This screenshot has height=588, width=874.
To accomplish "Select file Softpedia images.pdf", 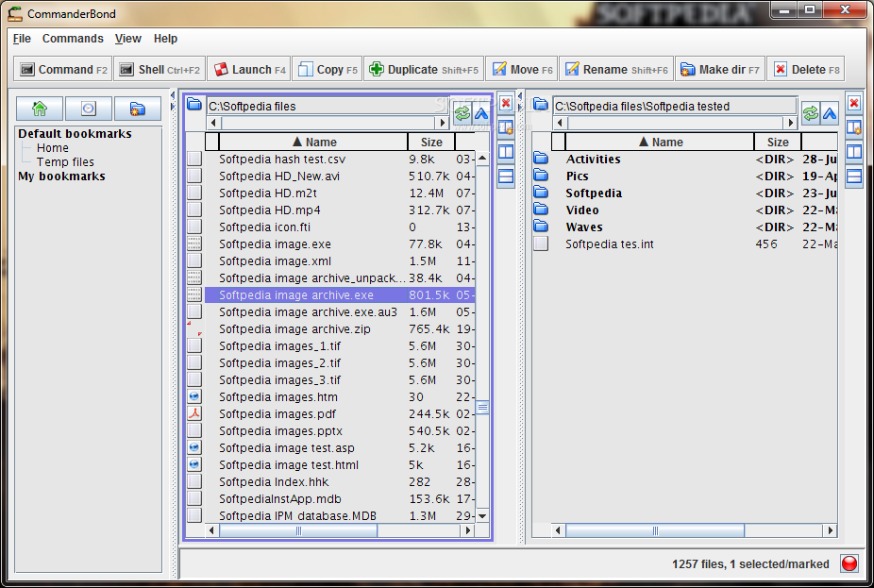I will tap(277, 413).
